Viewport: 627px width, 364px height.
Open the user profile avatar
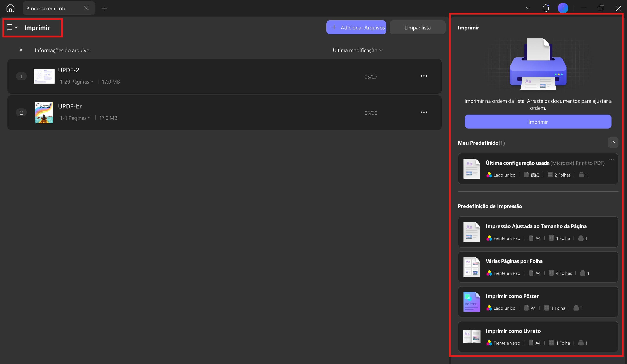click(563, 8)
